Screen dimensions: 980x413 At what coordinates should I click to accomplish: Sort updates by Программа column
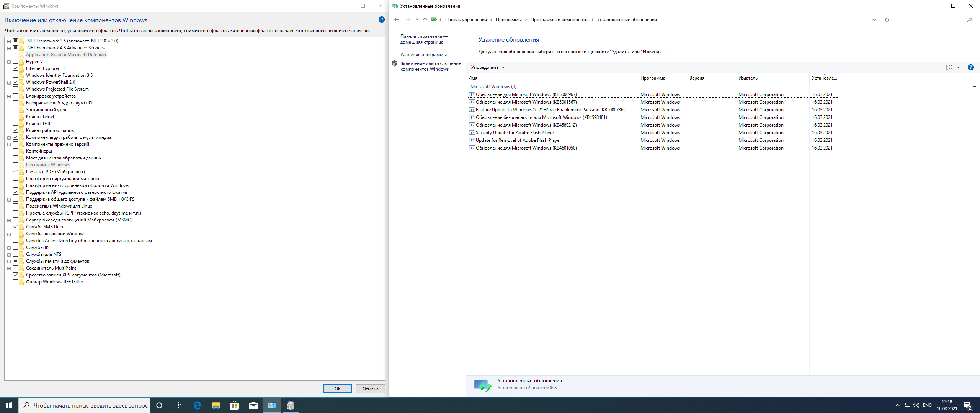(x=662, y=78)
